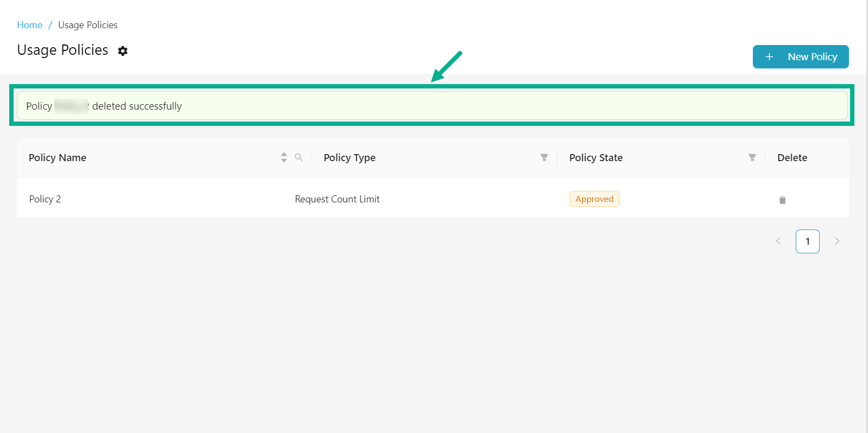The image size is (868, 433).
Task: Open the Policy Type filter
Action: click(544, 157)
